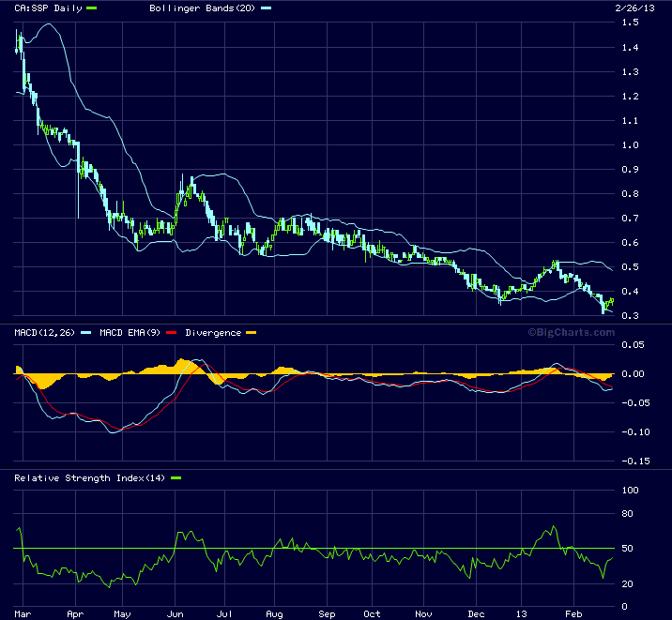This screenshot has width=672, height=620.
Task: Click the Jul label on time axis
Action: coord(224,614)
